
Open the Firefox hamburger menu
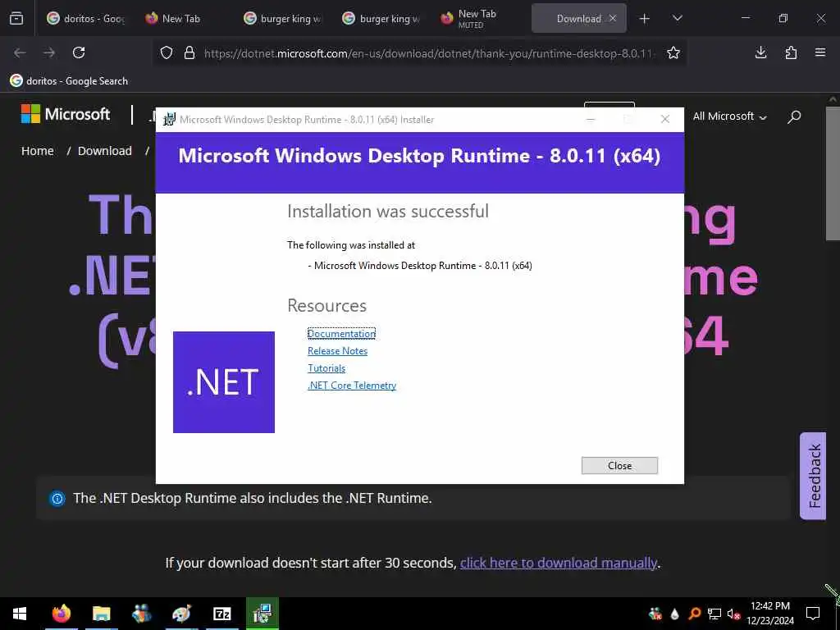(x=820, y=52)
